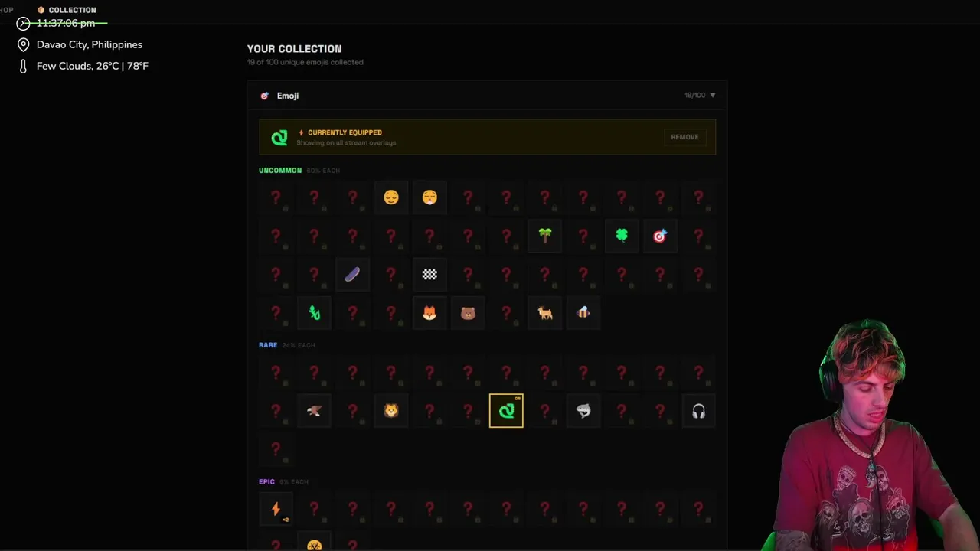Select the honeybee emoji
The image size is (980, 551).
583,312
